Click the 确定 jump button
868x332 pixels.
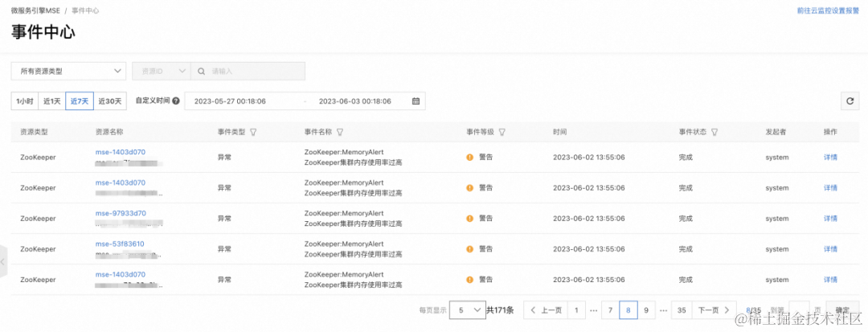click(x=842, y=310)
